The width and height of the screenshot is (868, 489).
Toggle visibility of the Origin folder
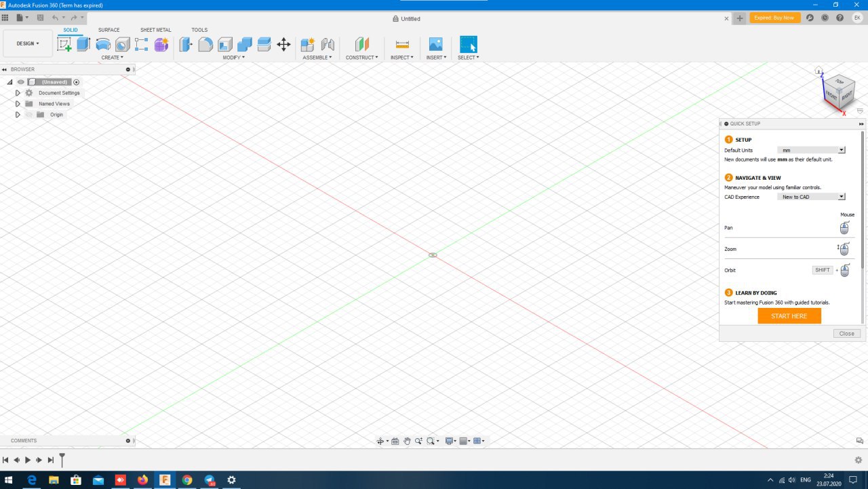(x=29, y=115)
